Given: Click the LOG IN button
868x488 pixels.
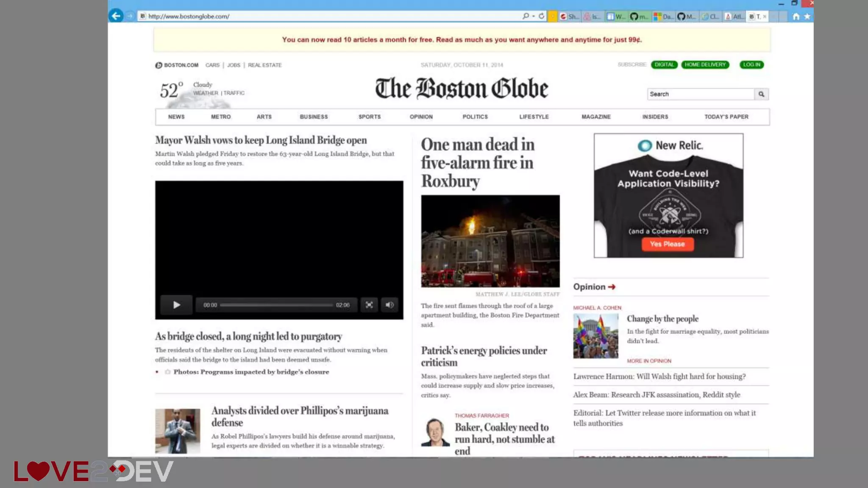Looking at the screenshot, I should point(751,65).
